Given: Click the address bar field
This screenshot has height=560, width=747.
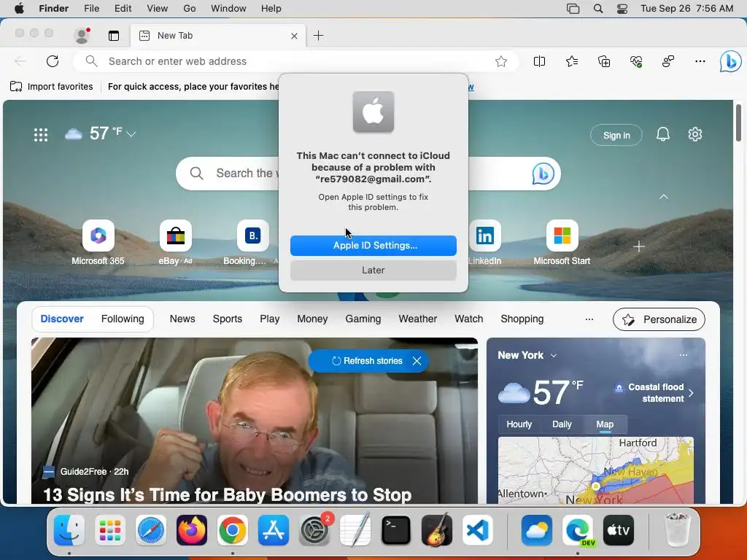Looking at the screenshot, I should point(295,61).
